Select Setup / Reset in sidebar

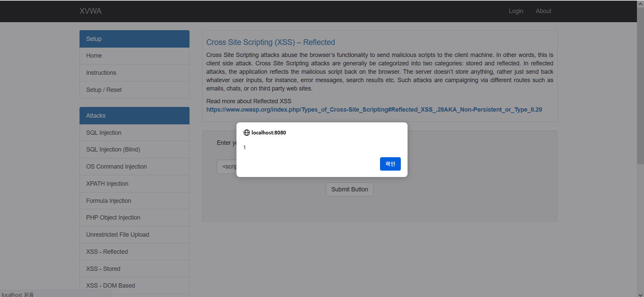click(x=104, y=90)
